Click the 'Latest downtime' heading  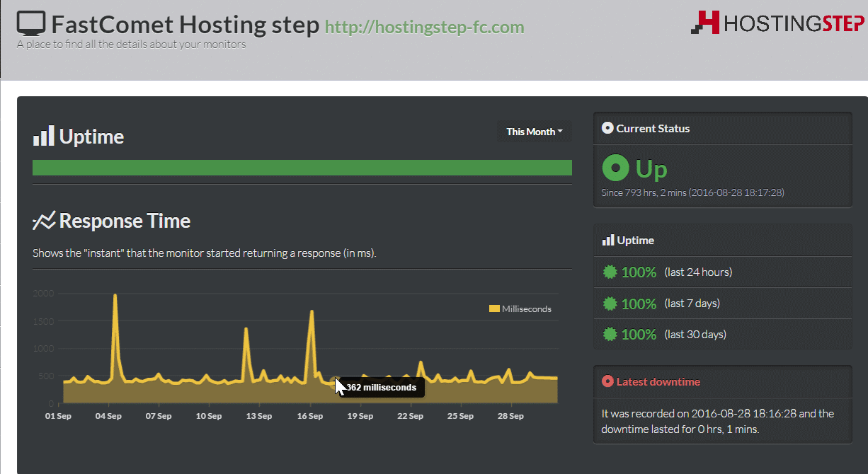pos(658,381)
